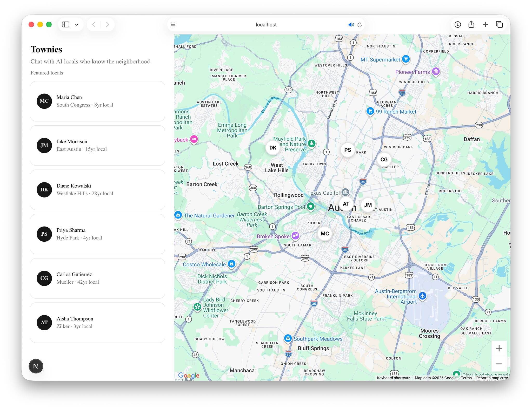Click the Broken Spoke venue icon

(295, 236)
